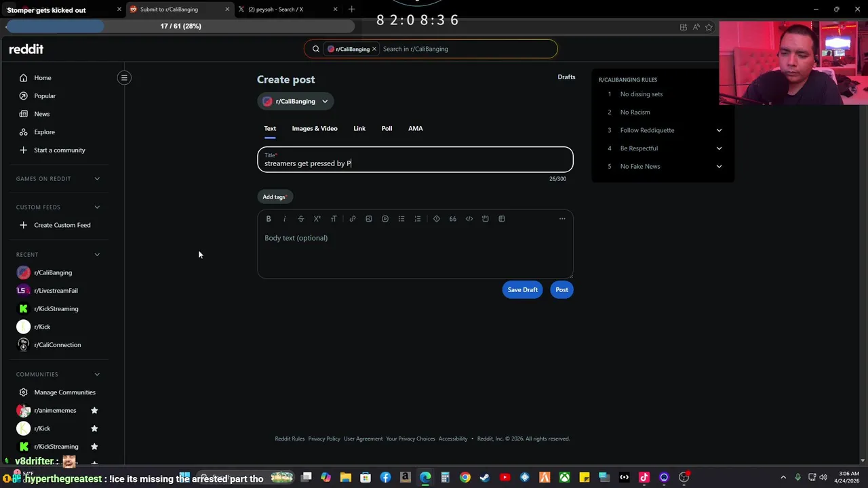
Task: Open Amazon from the taskbar
Action: pyautogui.click(x=406, y=477)
